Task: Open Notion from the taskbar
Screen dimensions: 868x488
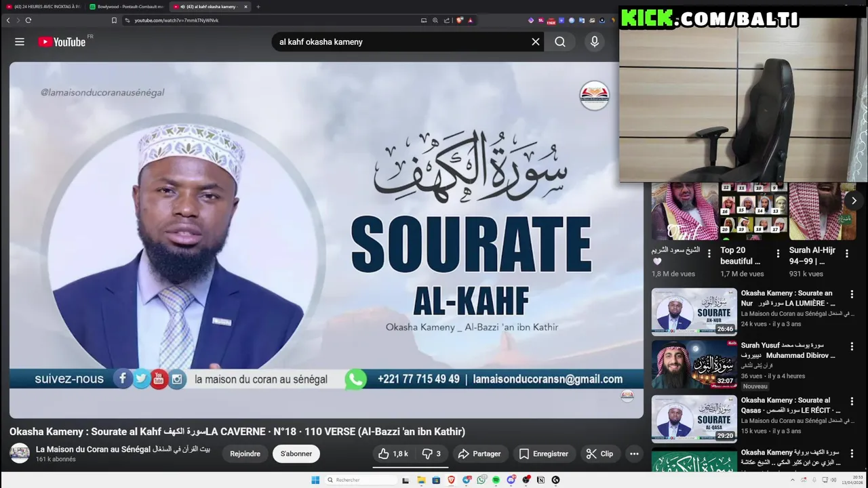Action: click(x=540, y=480)
